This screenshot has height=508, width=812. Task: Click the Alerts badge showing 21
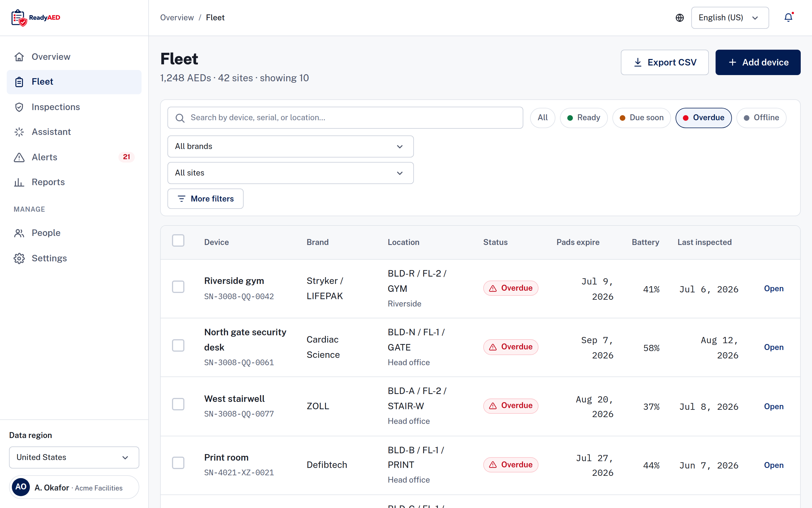coord(127,157)
